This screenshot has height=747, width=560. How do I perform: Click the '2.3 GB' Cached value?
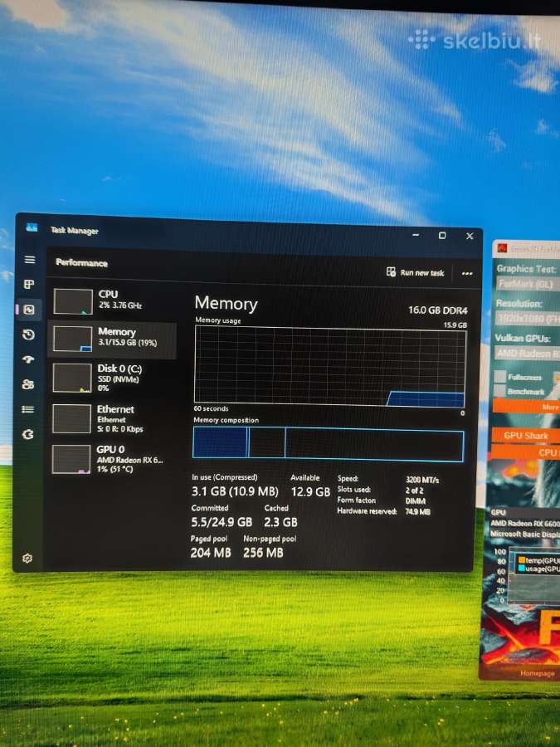tap(280, 522)
